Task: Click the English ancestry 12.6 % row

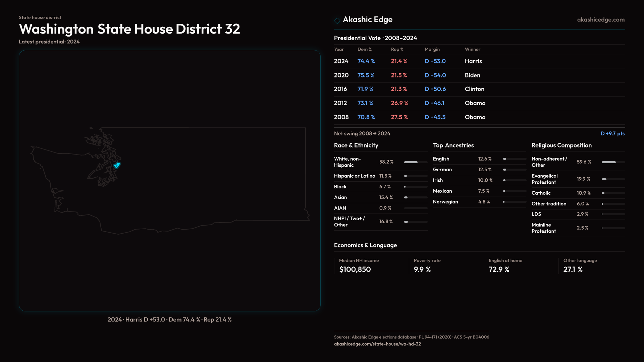Action: (479, 159)
